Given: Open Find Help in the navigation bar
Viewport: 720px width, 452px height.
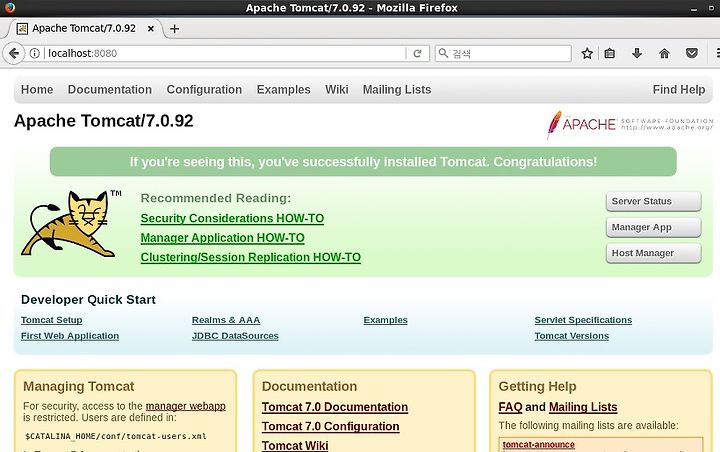Looking at the screenshot, I should (x=679, y=90).
